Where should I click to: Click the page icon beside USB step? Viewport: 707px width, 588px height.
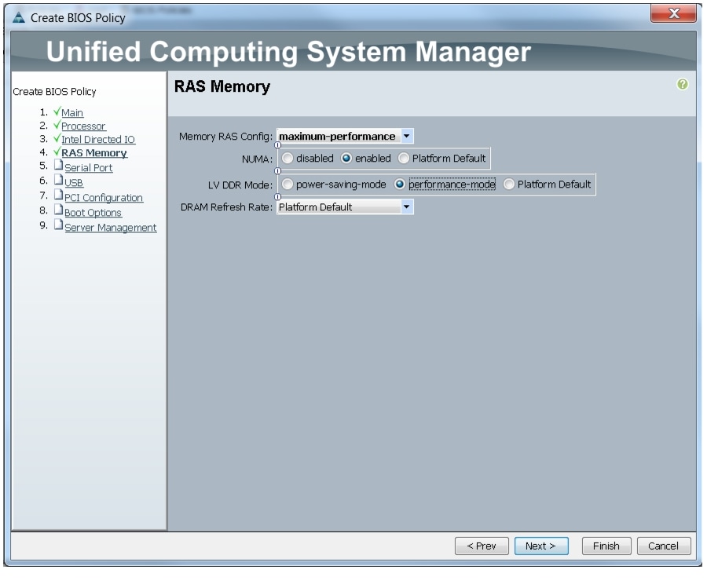[58, 180]
